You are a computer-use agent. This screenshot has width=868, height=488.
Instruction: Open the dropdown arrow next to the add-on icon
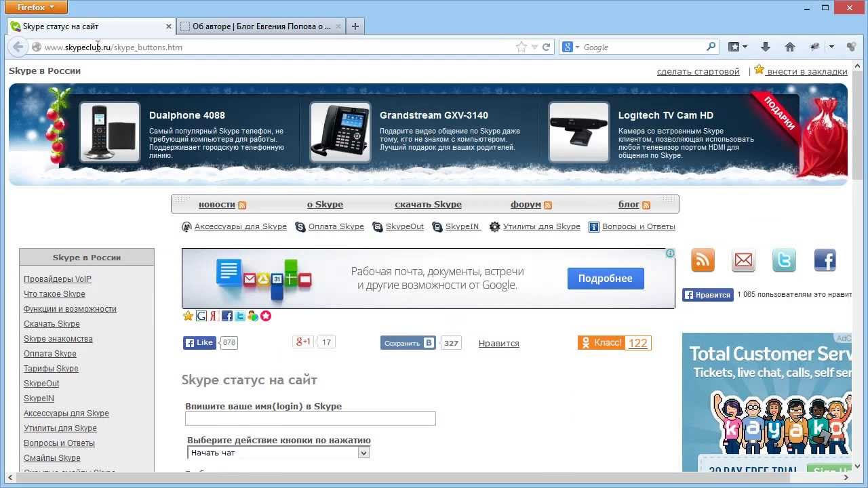tap(831, 47)
